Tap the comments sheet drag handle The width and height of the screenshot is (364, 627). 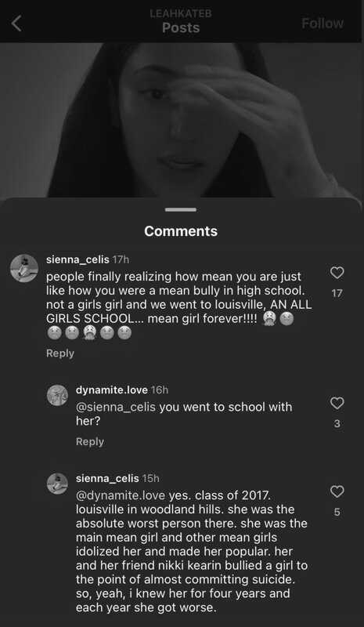[181, 209]
